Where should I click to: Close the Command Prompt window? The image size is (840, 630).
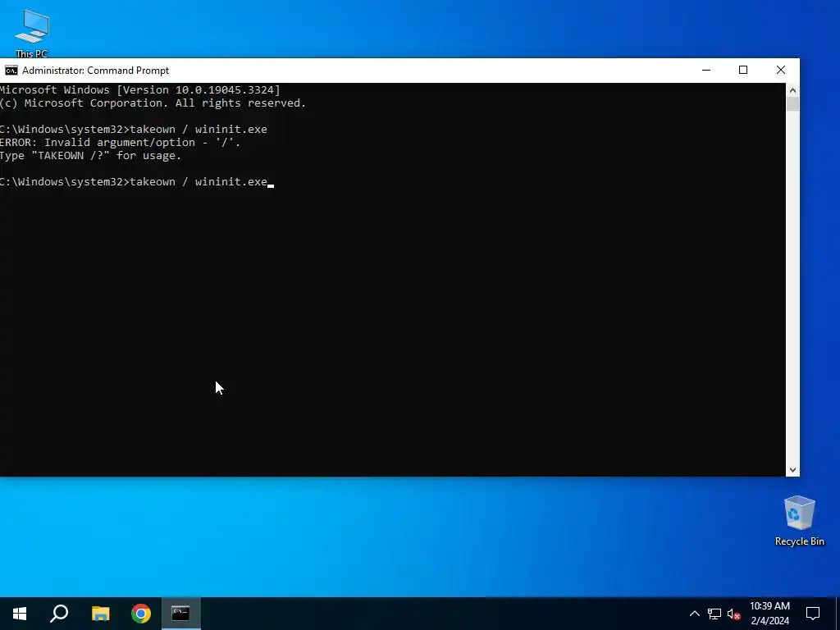781,71
